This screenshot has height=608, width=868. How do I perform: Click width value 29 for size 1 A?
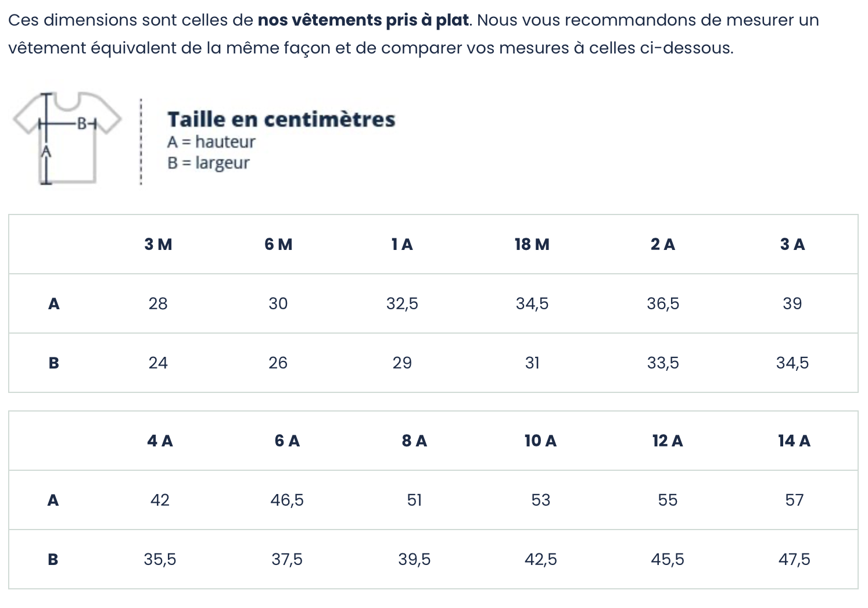(402, 363)
